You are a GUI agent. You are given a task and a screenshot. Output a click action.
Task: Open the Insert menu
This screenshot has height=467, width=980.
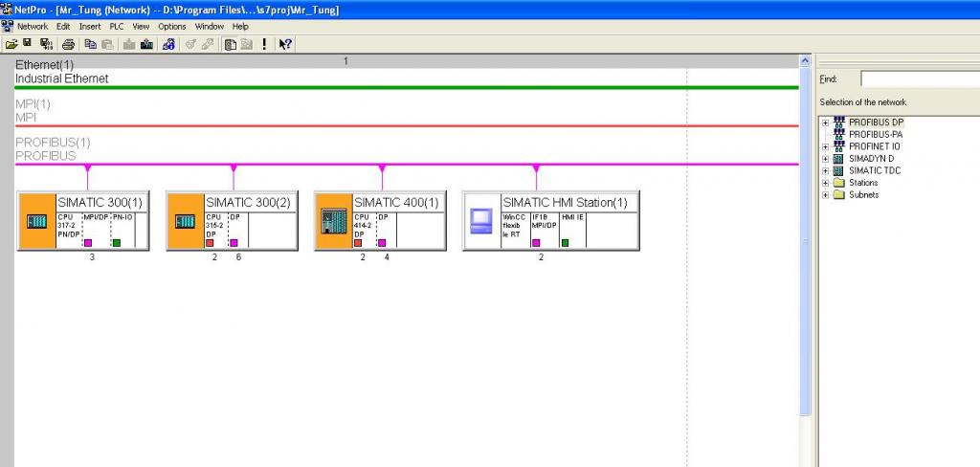[x=90, y=26]
